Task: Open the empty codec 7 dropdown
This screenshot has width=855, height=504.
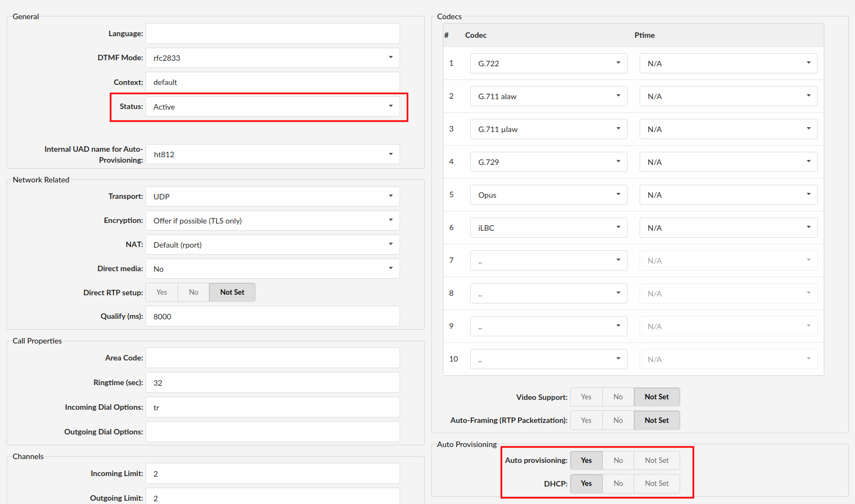Action: (x=549, y=260)
